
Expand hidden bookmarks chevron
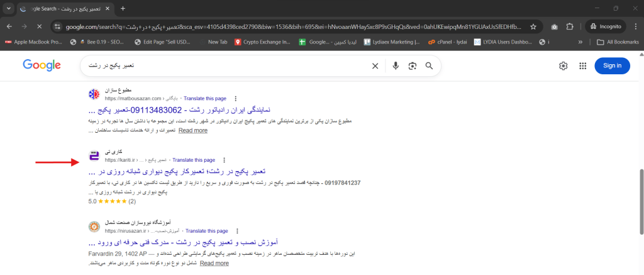click(580, 42)
